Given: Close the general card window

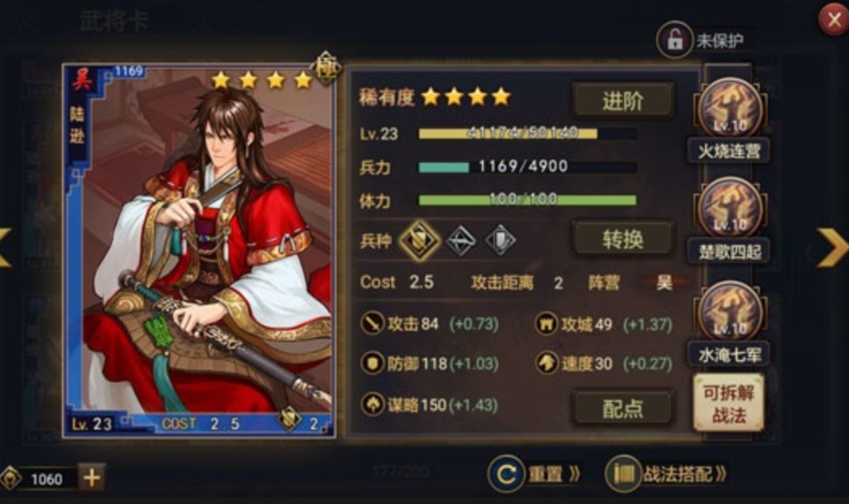Looking at the screenshot, I should [834, 20].
